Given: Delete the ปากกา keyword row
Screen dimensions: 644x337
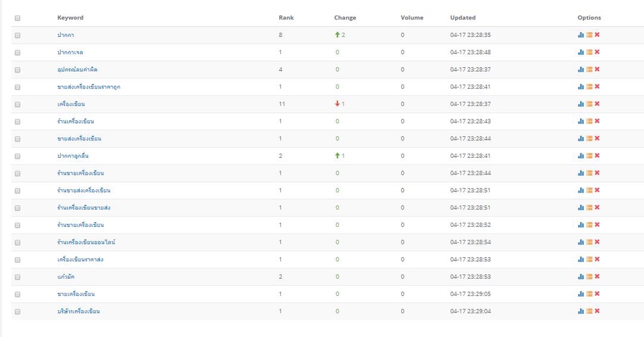Looking at the screenshot, I should 597,35.
